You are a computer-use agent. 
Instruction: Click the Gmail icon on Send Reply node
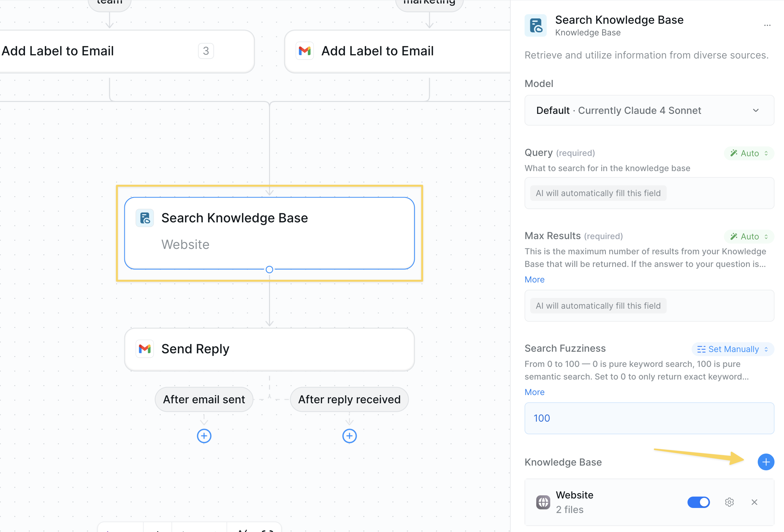point(145,349)
